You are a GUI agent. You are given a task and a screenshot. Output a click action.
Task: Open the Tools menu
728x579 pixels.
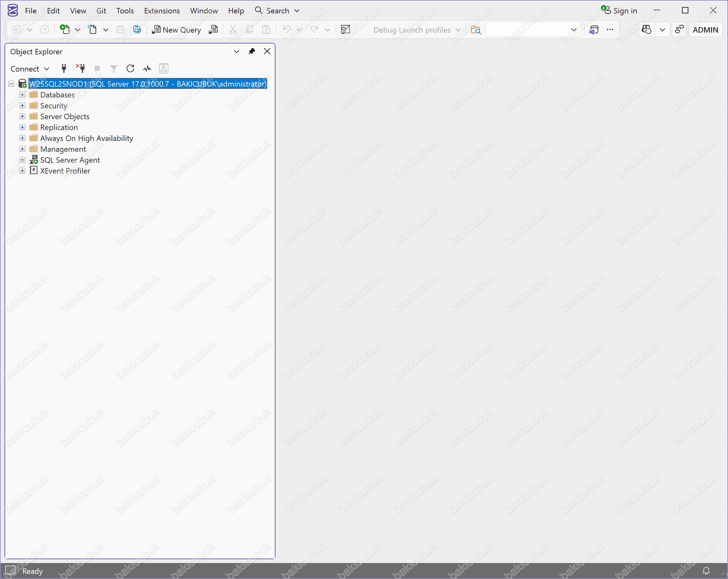click(125, 11)
